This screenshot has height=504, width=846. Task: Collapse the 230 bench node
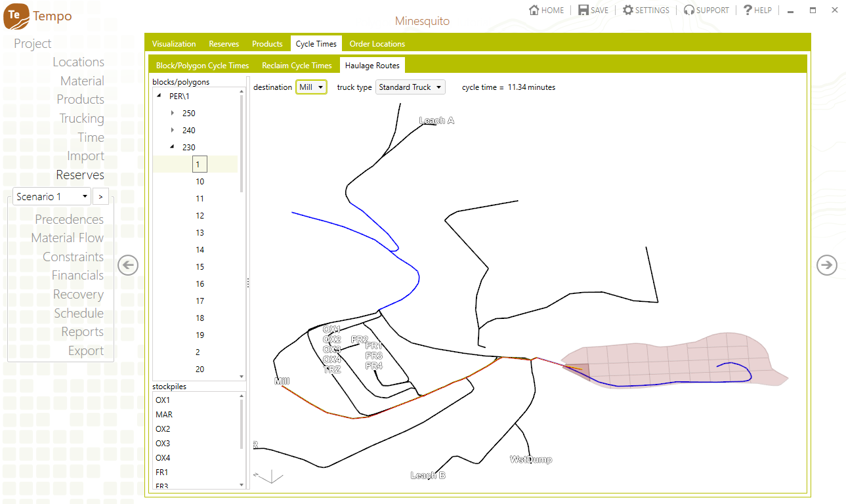pos(173,148)
